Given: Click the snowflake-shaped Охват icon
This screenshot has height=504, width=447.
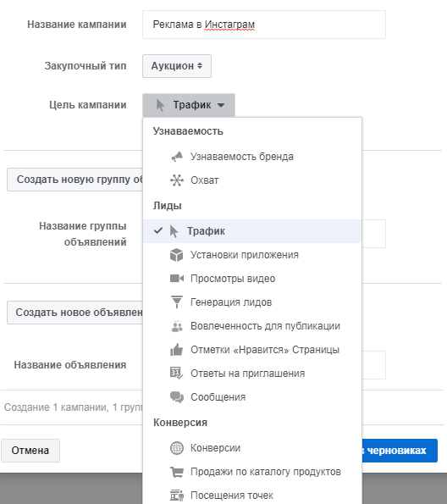Looking at the screenshot, I should click(x=177, y=180).
